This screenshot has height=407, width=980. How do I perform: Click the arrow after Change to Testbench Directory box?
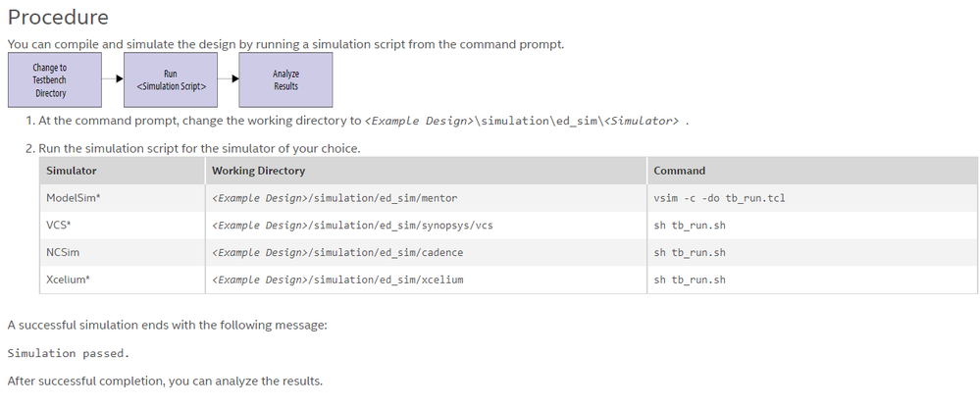[x=119, y=79]
